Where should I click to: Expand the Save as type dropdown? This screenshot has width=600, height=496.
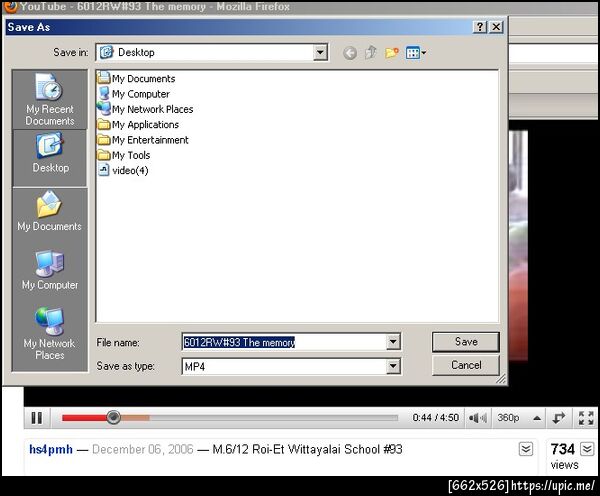pyautogui.click(x=393, y=366)
